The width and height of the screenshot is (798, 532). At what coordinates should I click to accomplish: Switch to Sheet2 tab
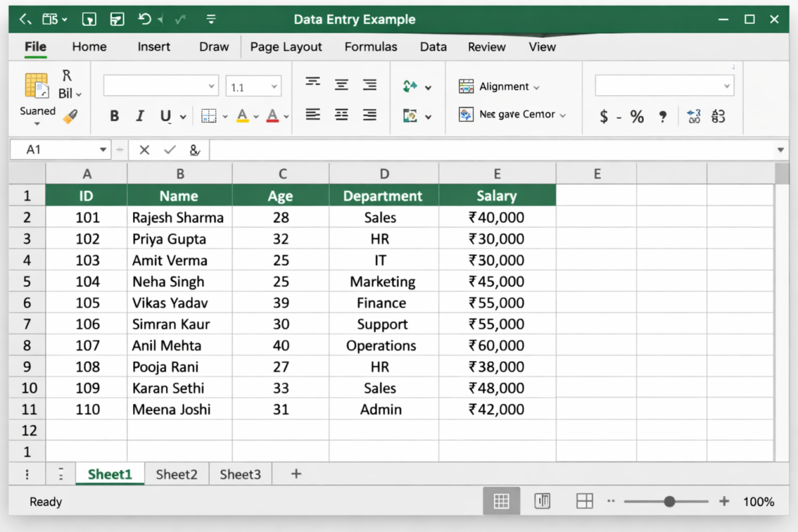[x=176, y=474]
